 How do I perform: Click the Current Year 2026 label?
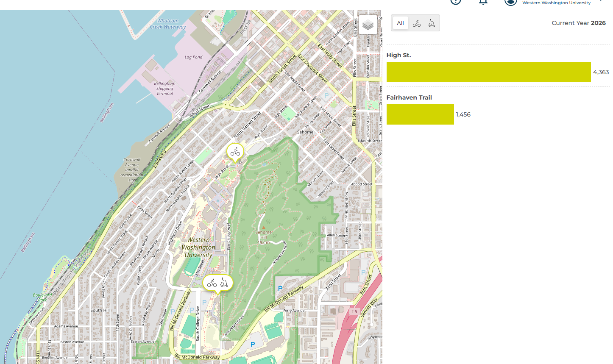(578, 23)
